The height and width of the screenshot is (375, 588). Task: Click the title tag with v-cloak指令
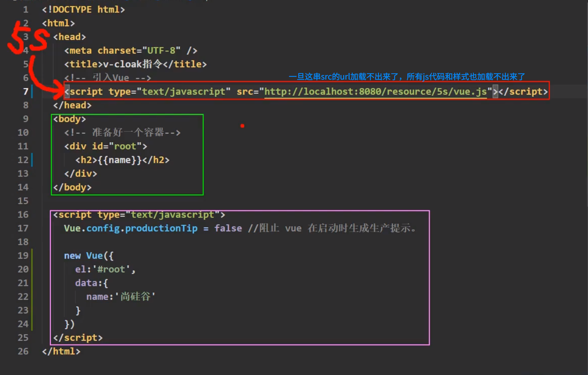pos(135,64)
